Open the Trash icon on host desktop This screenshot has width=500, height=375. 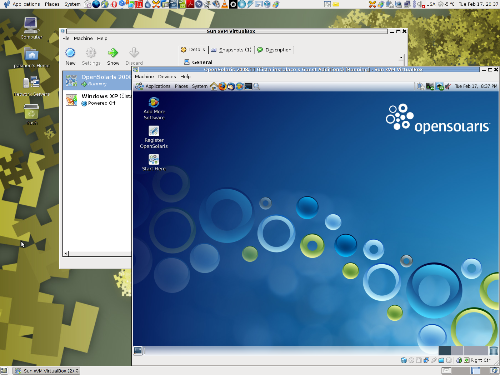pos(32,114)
